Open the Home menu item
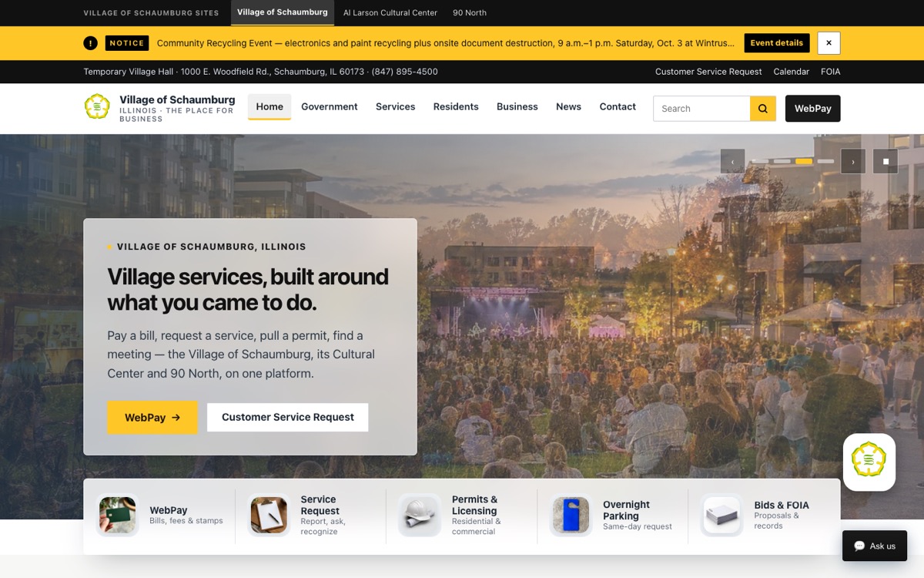Screen dimensions: 924x578 (269, 106)
